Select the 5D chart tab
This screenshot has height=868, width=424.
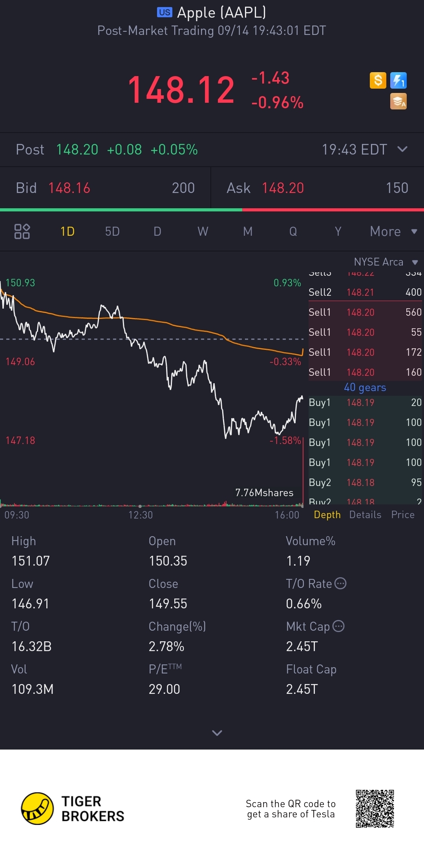(x=112, y=231)
